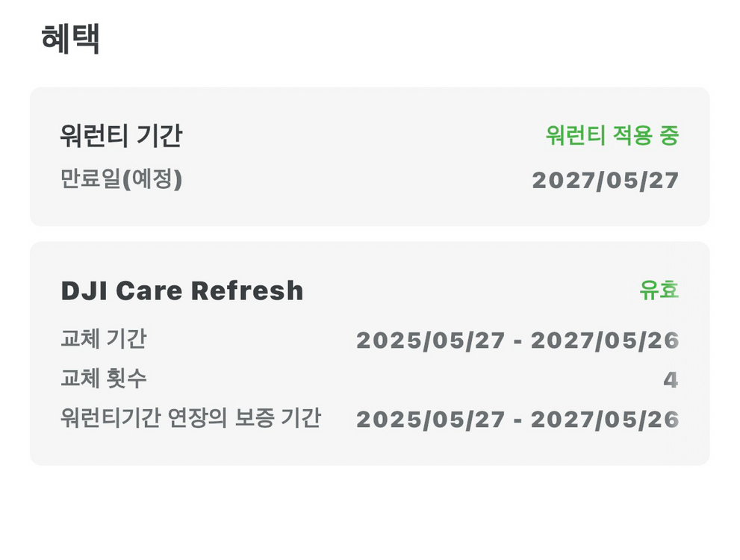Click the replacement count value 4

click(671, 380)
